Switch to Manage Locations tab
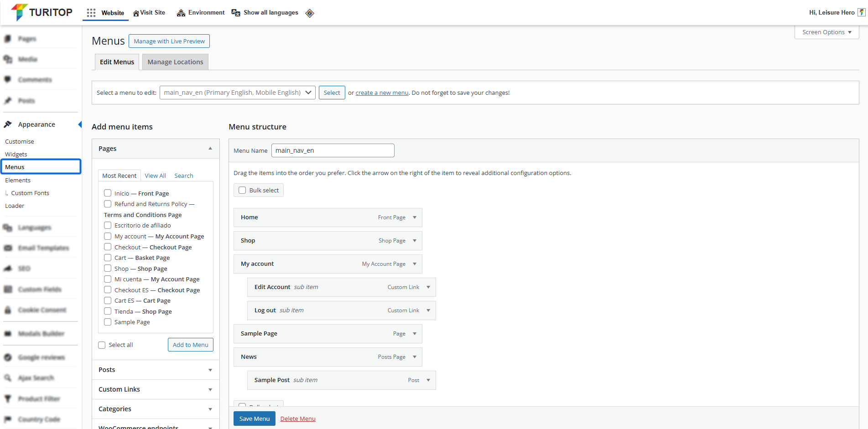 coord(175,62)
